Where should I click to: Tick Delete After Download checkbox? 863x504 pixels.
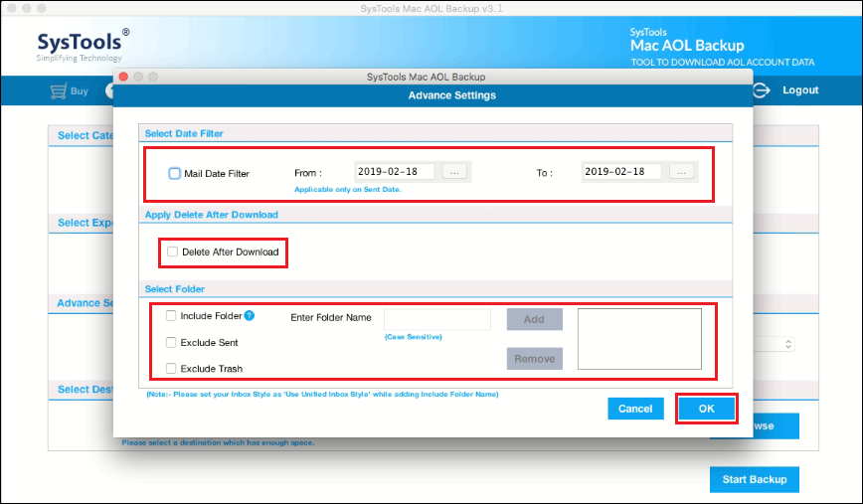click(172, 252)
